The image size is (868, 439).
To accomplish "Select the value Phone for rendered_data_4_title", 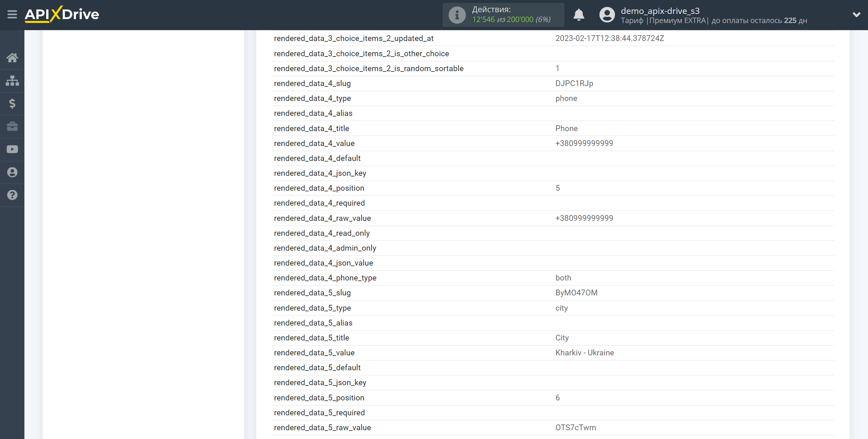I will tap(566, 128).
